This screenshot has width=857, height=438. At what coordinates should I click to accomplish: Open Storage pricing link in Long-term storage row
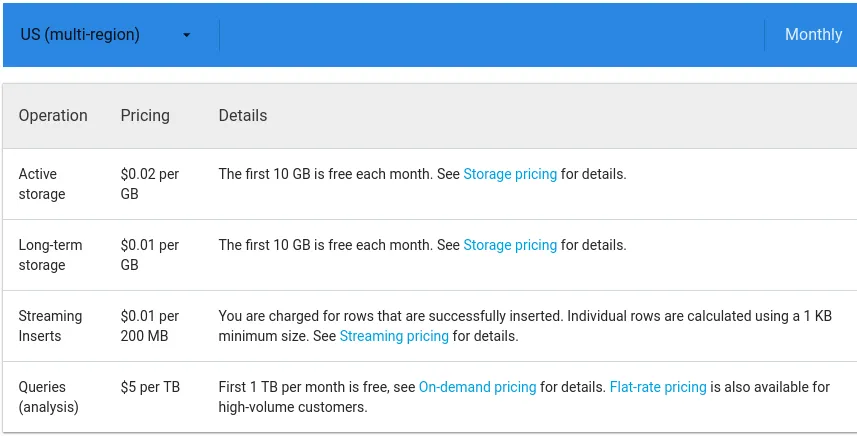click(510, 245)
